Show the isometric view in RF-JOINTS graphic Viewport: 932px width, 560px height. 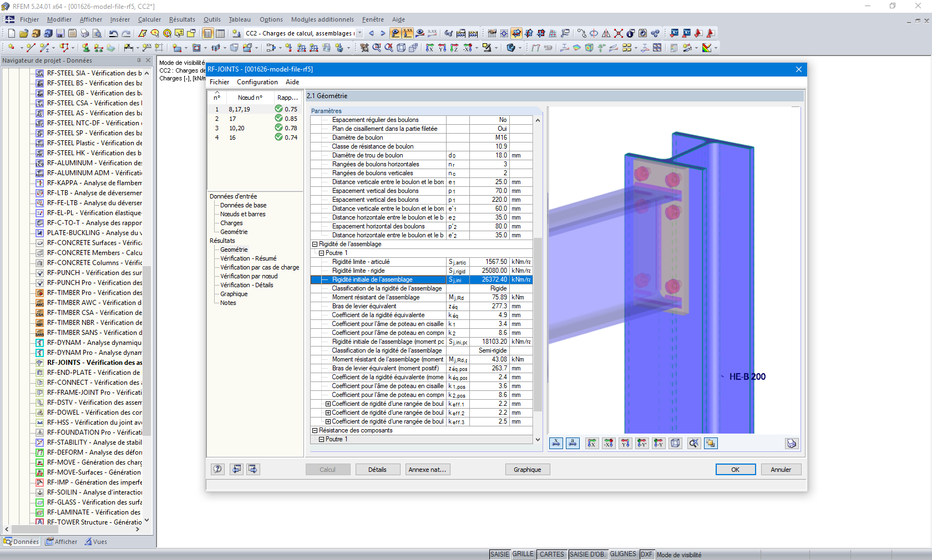675,443
